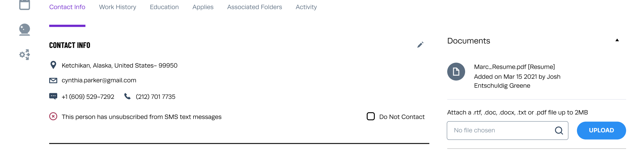
Task: Click the calendar icon in left sidebar
Action: point(24,5)
